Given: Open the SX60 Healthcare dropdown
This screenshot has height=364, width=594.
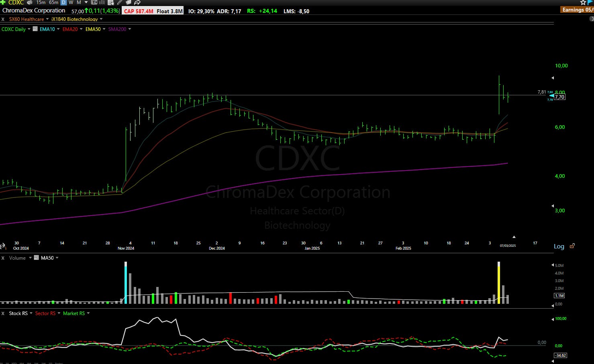Looking at the screenshot, I should 47,19.
